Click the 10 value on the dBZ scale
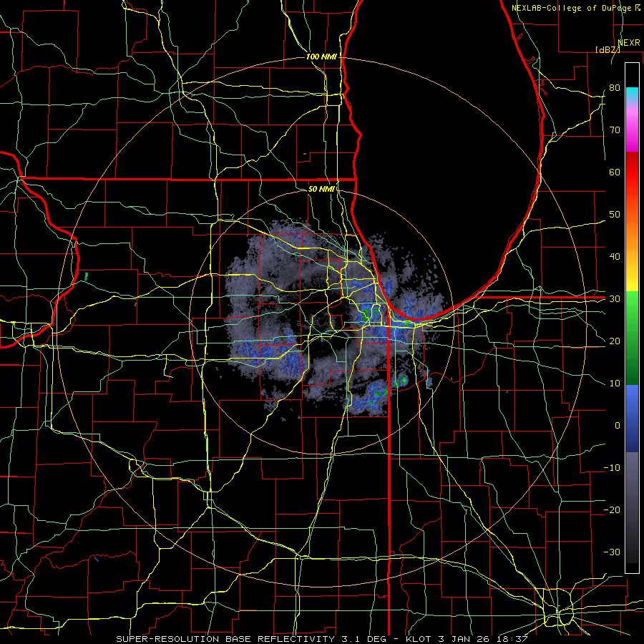This screenshot has width=644, height=644. tap(615, 384)
